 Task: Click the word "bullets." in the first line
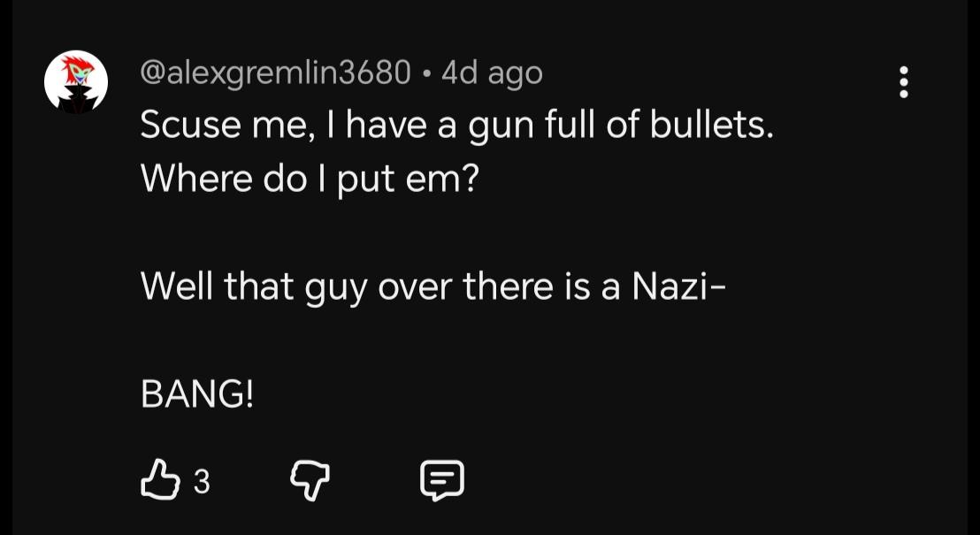[x=712, y=126]
